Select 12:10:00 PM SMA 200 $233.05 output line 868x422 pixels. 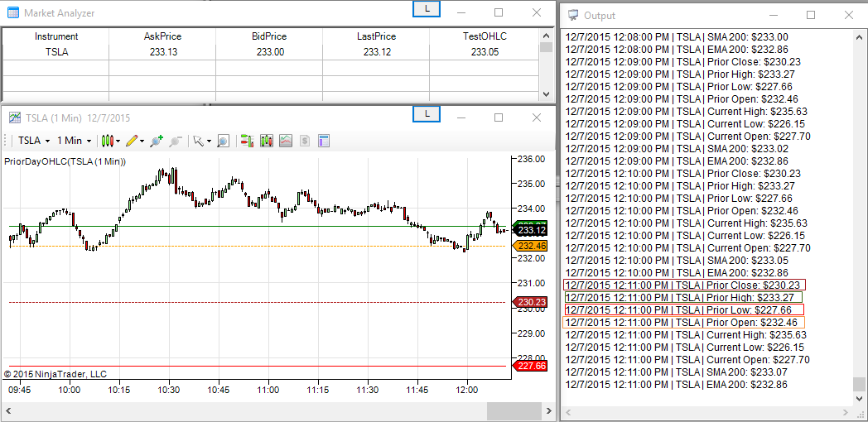tap(676, 261)
